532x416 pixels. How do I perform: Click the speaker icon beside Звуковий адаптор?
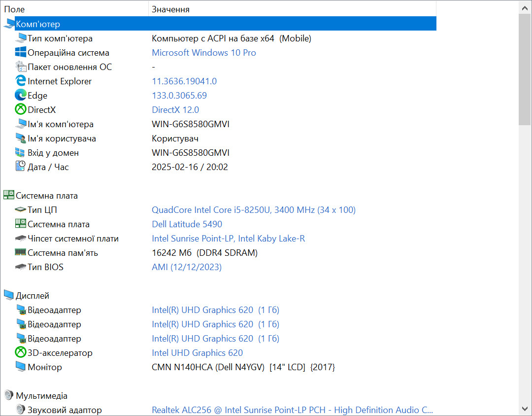(21, 410)
